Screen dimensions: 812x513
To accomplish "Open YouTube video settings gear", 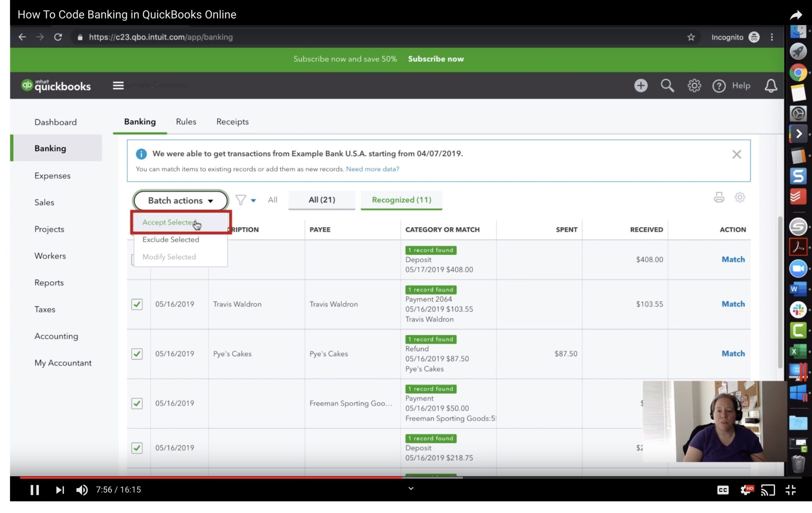I will click(x=747, y=490).
